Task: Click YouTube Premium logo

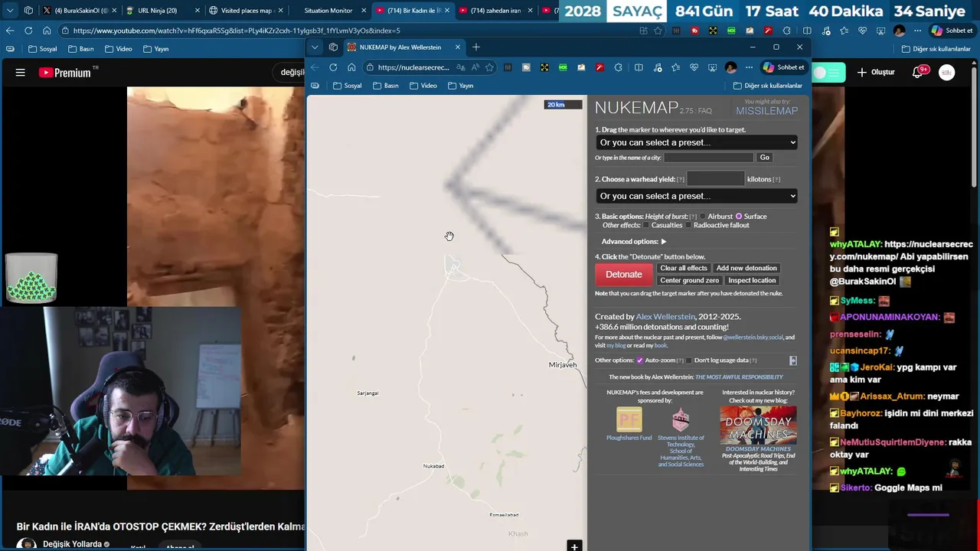Action: pyautogui.click(x=65, y=73)
